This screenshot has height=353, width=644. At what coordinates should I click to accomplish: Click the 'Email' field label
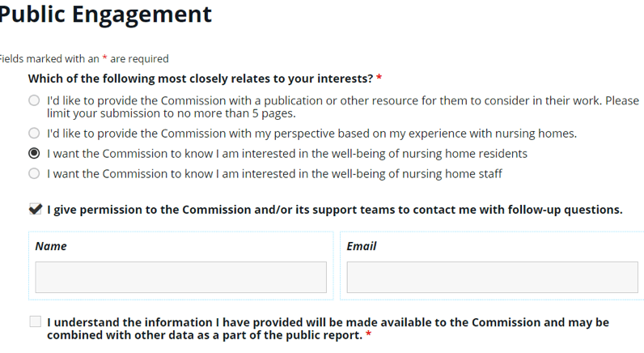(x=362, y=246)
